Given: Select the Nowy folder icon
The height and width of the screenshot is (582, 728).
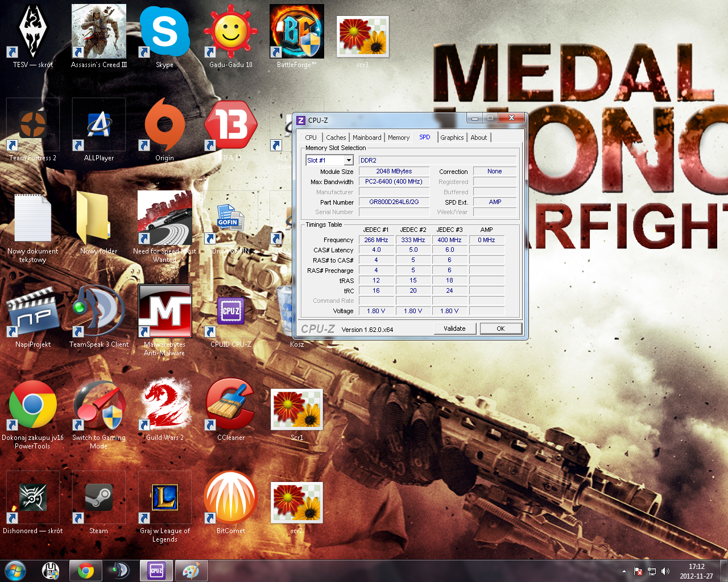Looking at the screenshot, I should click(99, 223).
